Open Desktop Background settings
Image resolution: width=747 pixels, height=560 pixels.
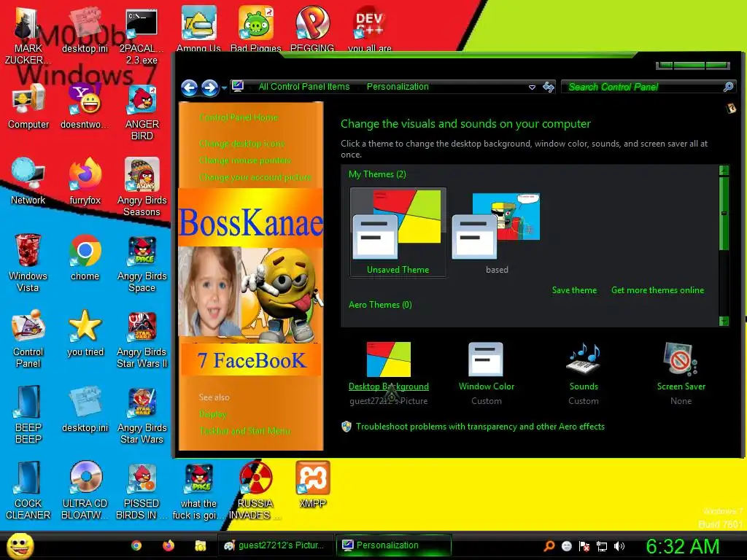[x=389, y=373]
